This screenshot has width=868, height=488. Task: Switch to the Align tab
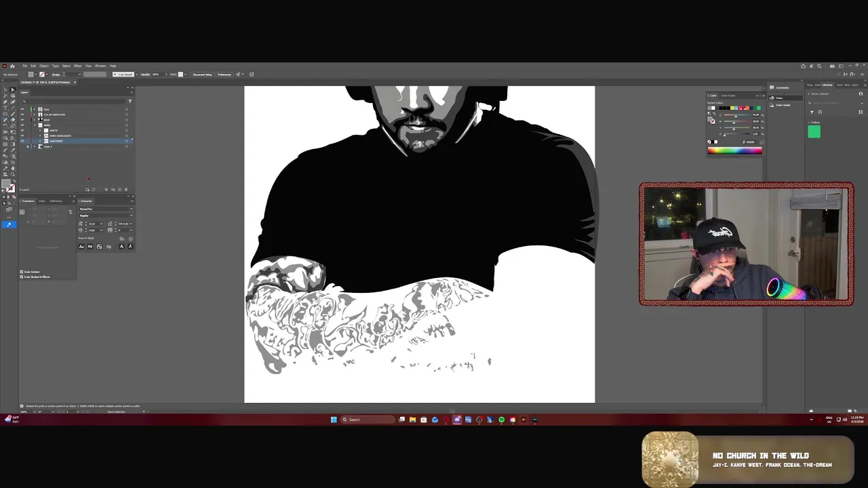pyautogui.click(x=42, y=201)
